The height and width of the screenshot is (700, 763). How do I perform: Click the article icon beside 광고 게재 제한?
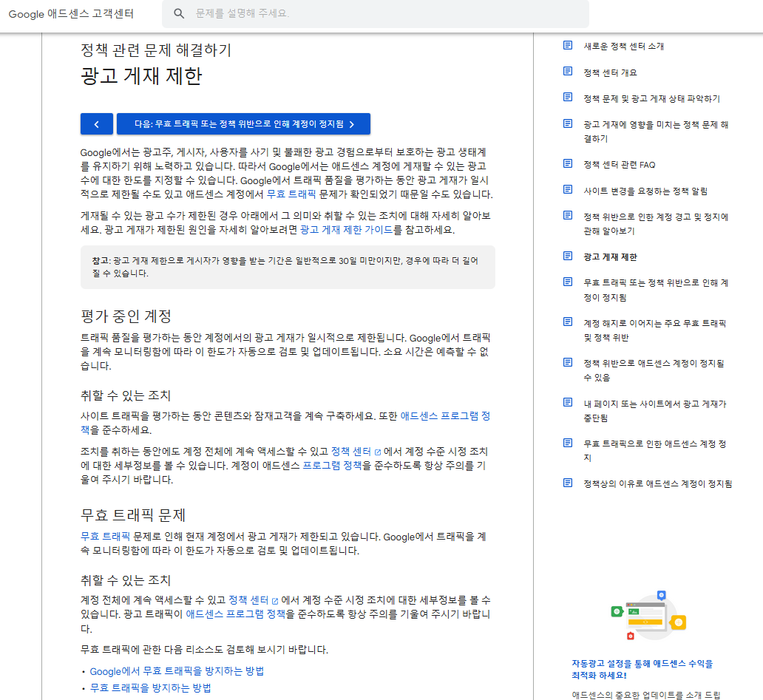[566, 256]
